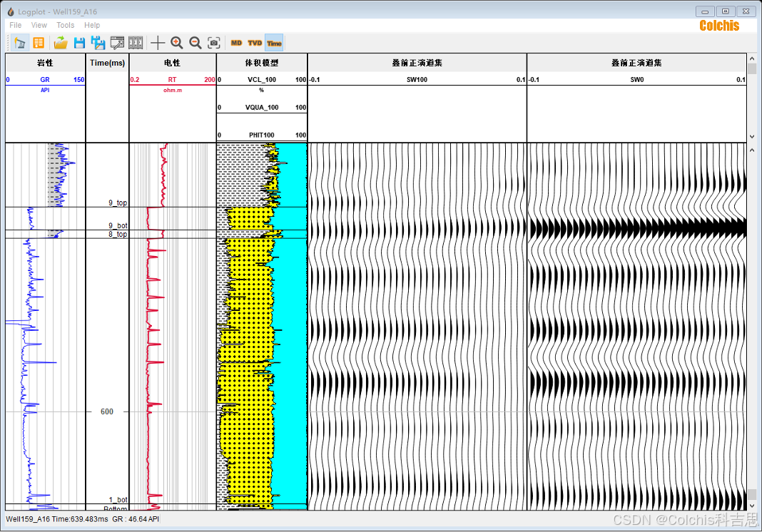The height and width of the screenshot is (532, 762).
Task: Open the File menu
Action: (16, 25)
